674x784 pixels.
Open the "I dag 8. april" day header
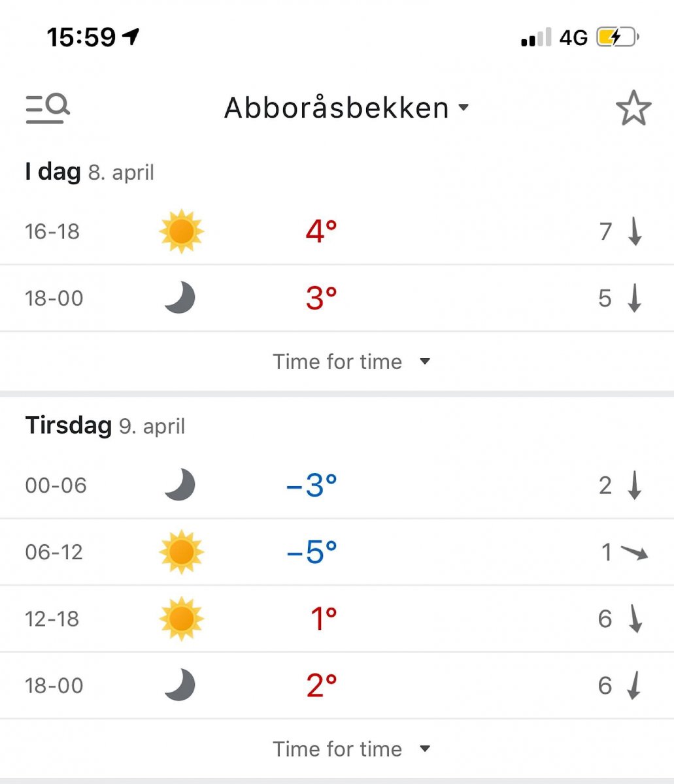pyautogui.click(x=90, y=172)
